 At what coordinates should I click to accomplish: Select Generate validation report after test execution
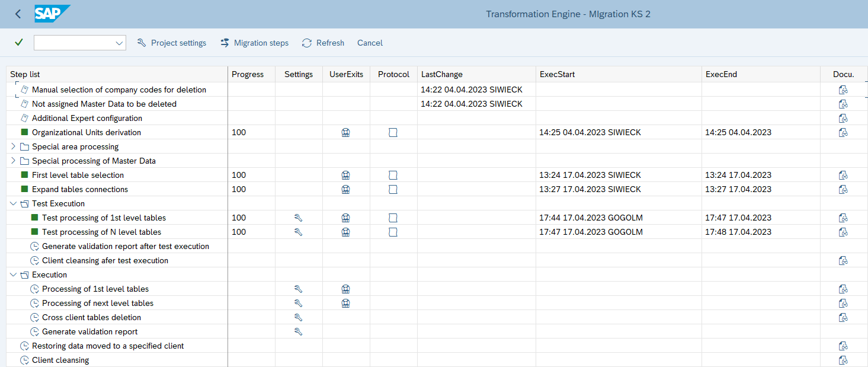tap(126, 247)
